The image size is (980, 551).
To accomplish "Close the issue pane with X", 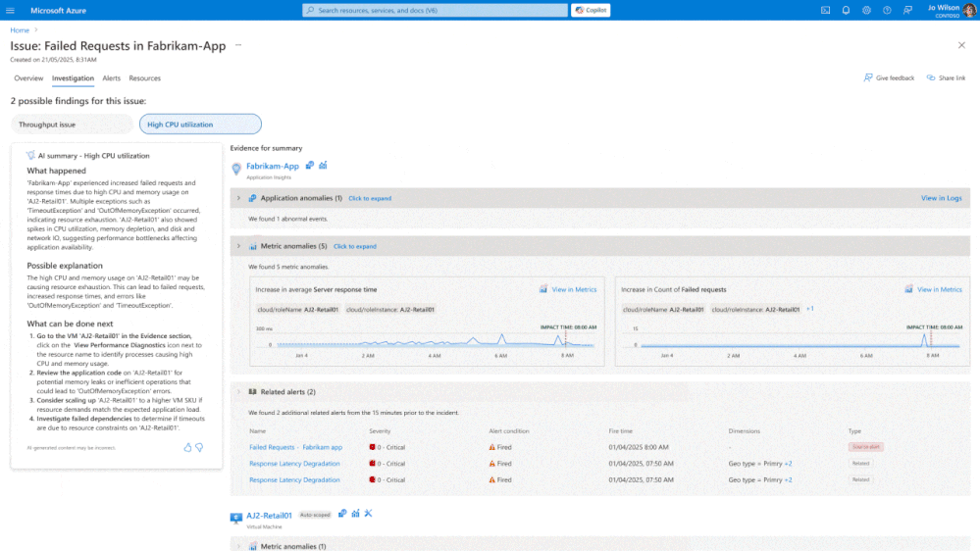I will 961,45.
